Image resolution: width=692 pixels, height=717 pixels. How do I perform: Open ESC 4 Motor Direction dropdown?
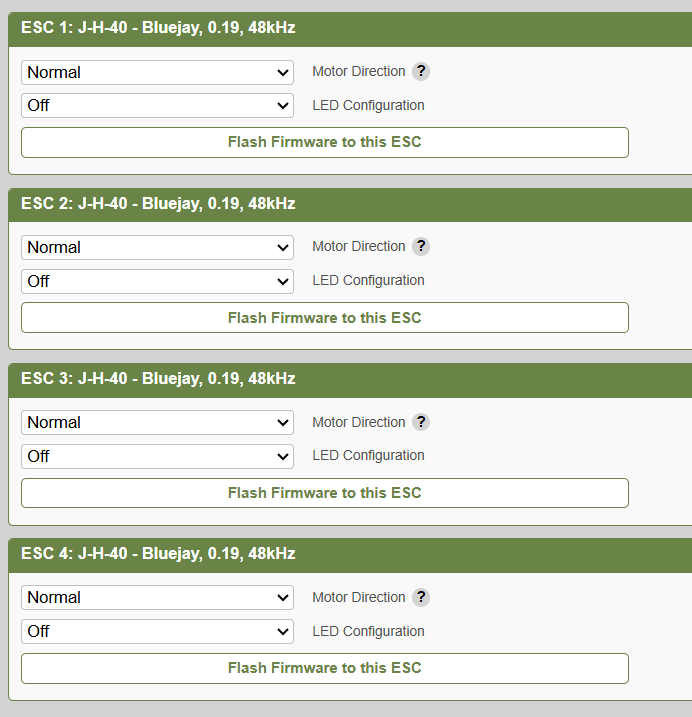[157, 597]
